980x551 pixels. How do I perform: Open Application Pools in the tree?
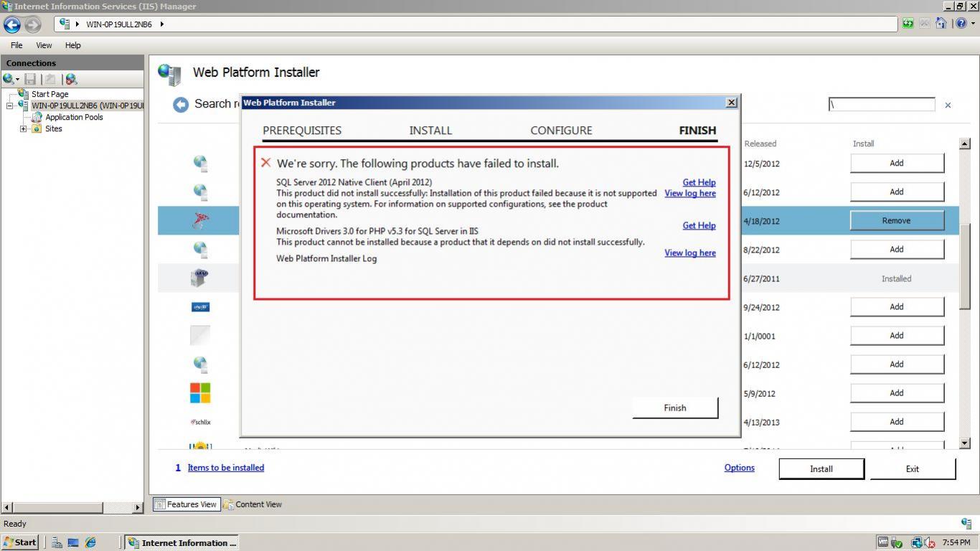[x=74, y=117]
